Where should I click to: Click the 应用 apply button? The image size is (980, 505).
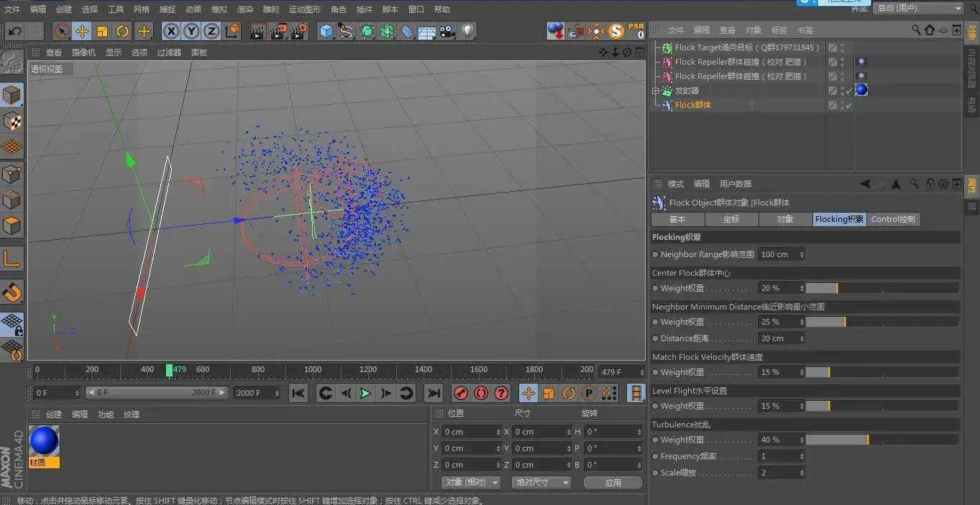pyautogui.click(x=613, y=483)
